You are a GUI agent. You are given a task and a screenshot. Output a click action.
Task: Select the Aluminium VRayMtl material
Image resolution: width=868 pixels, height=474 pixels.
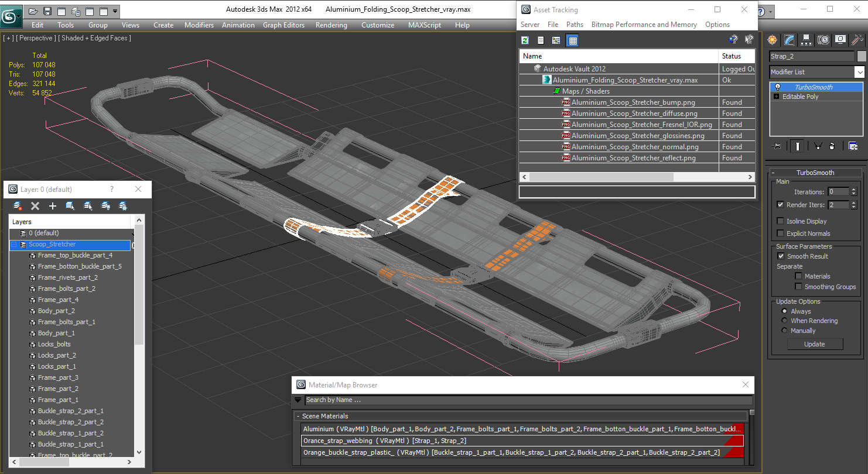point(522,429)
